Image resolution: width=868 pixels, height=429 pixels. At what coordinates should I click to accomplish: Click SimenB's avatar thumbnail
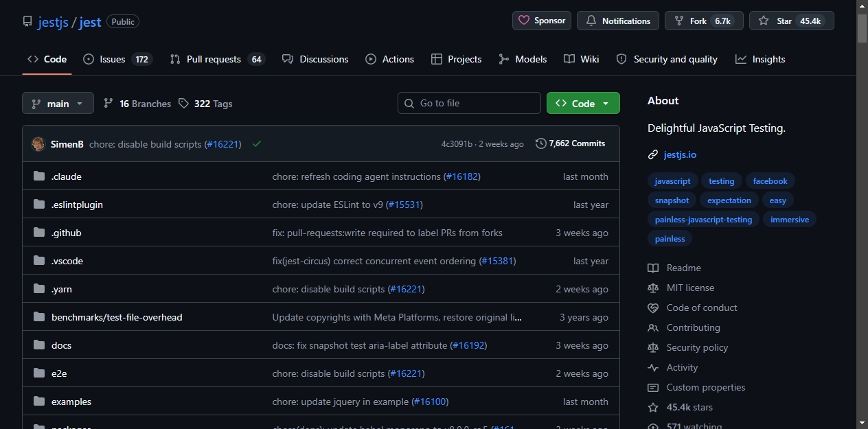tap(38, 144)
